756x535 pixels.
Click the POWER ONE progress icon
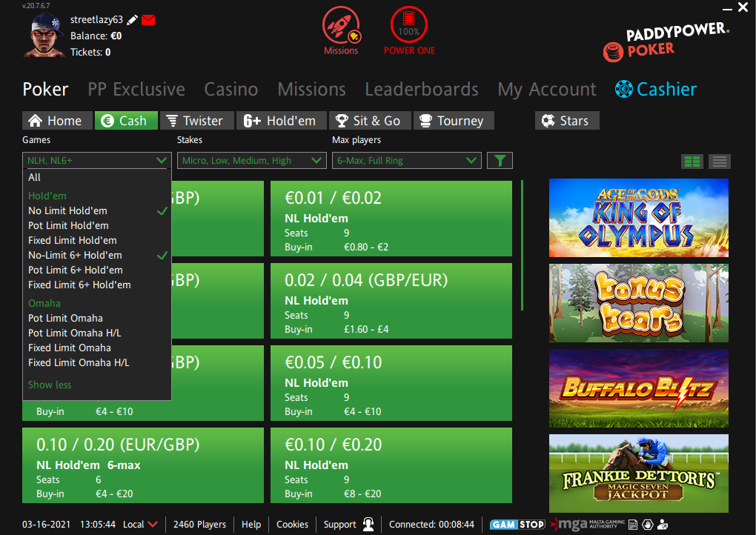(x=409, y=25)
